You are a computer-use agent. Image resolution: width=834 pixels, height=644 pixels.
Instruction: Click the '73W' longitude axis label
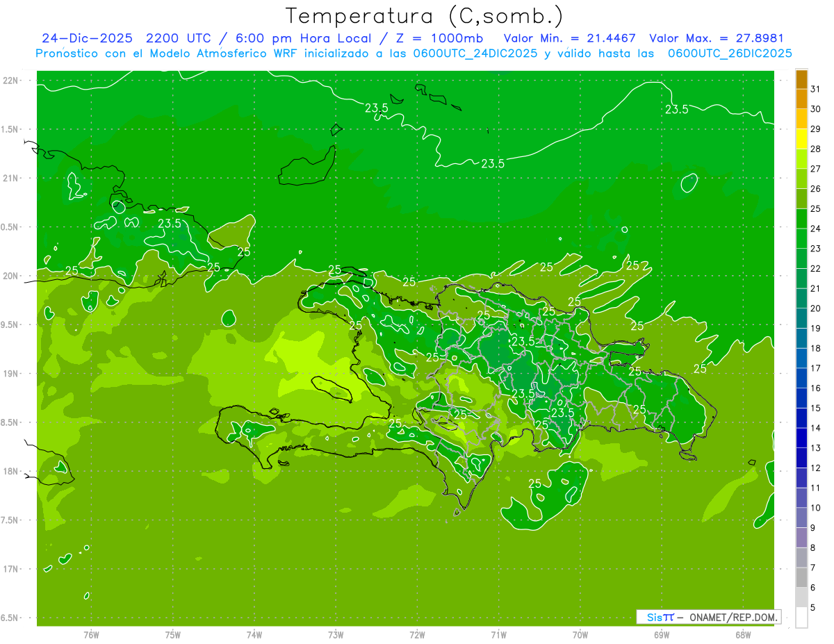[336, 634]
